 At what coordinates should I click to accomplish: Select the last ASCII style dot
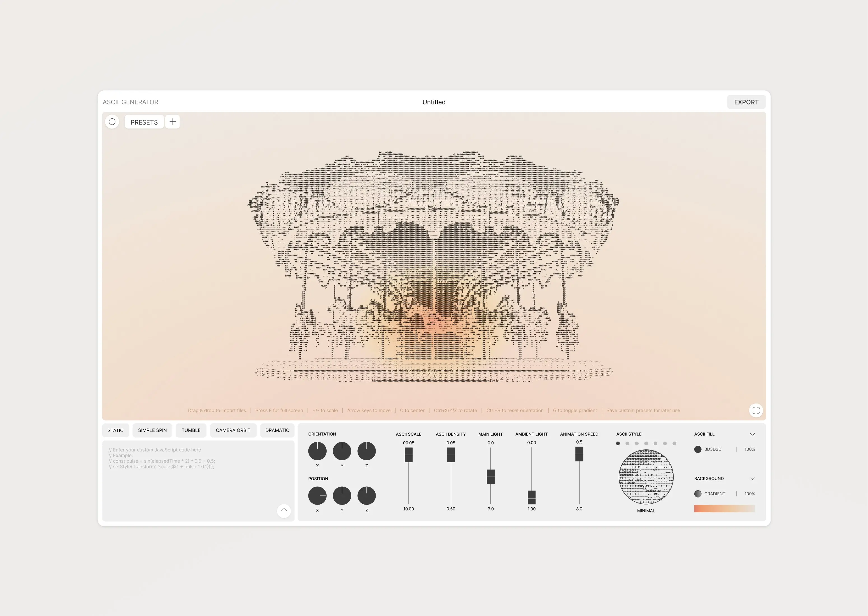click(x=674, y=444)
